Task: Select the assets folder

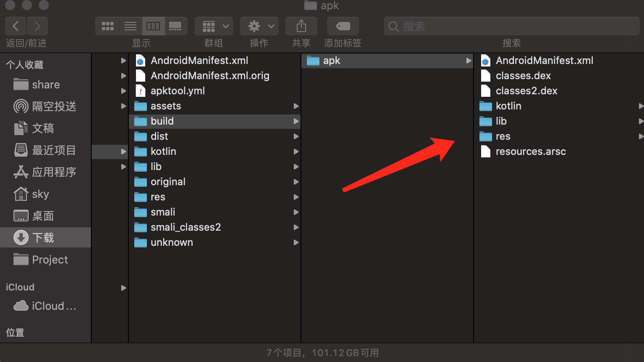Action: (x=215, y=106)
